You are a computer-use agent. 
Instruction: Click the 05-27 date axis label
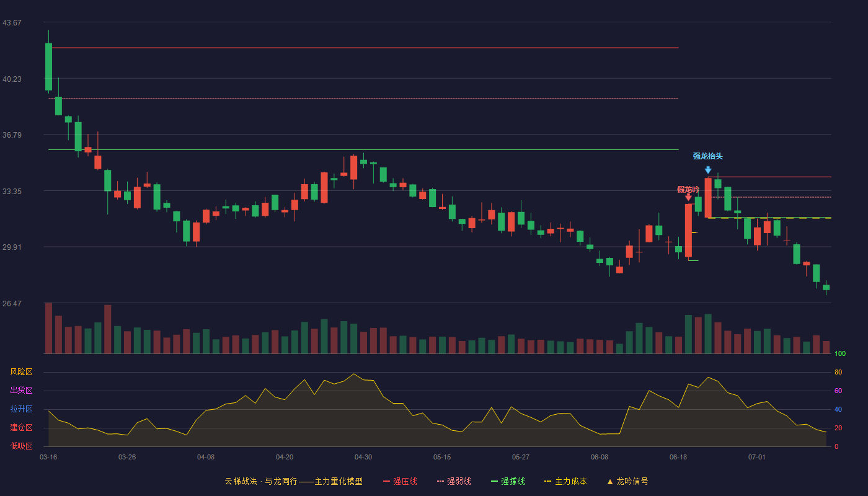[x=521, y=457]
